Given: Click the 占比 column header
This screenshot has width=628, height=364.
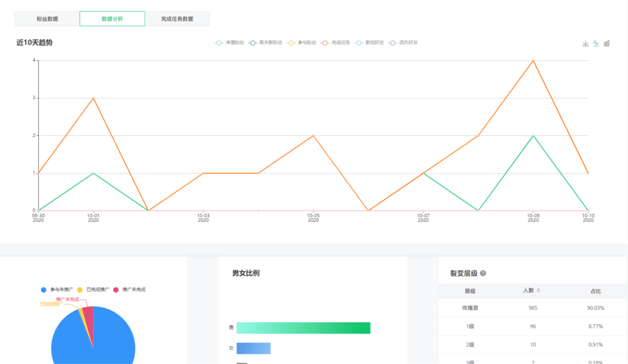Looking at the screenshot, I should [596, 291].
